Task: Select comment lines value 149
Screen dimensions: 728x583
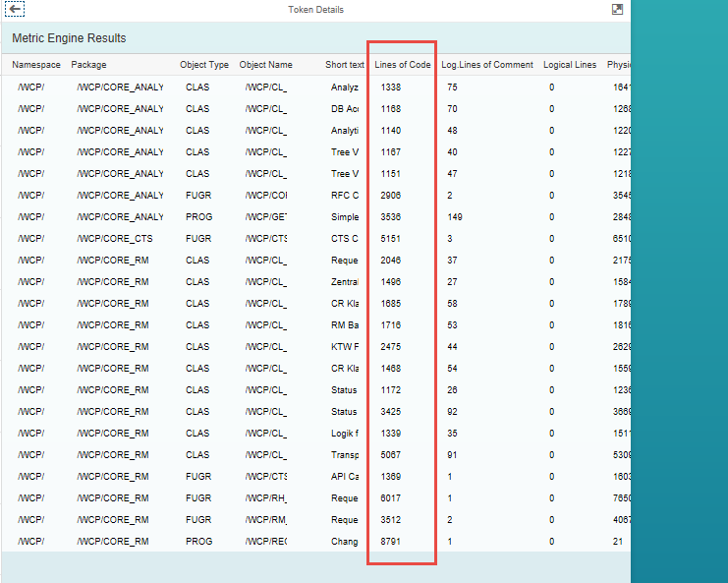Action: [455, 217]
